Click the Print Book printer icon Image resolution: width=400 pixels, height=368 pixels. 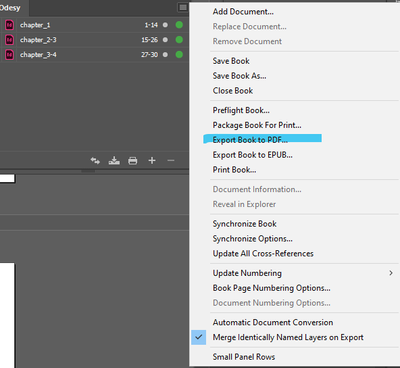[133, 161]
